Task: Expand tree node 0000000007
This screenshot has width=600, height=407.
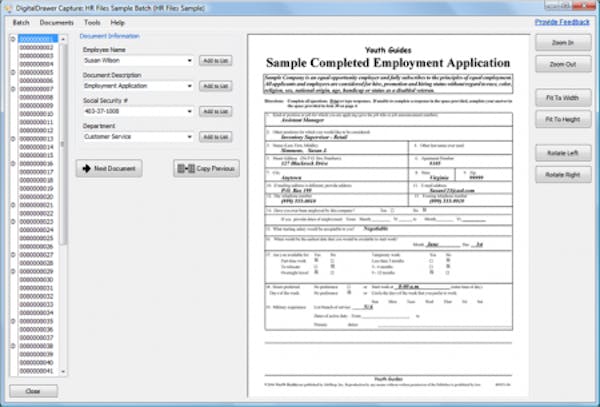Action: point(13,89)
